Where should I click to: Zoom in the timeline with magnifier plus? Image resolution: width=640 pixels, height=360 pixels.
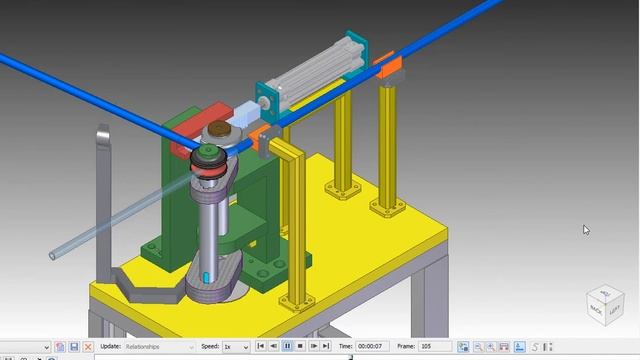(x=491, y=347)
